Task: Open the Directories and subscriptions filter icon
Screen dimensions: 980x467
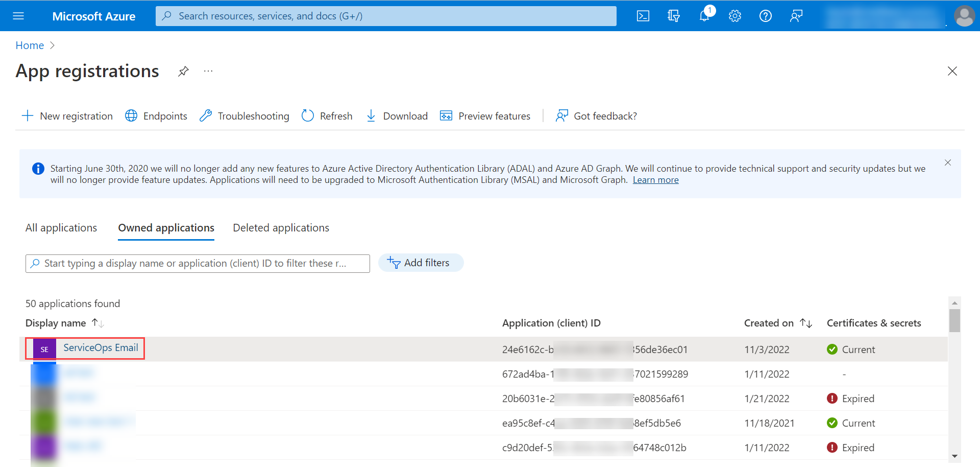Action: click(x=674, y=16)
